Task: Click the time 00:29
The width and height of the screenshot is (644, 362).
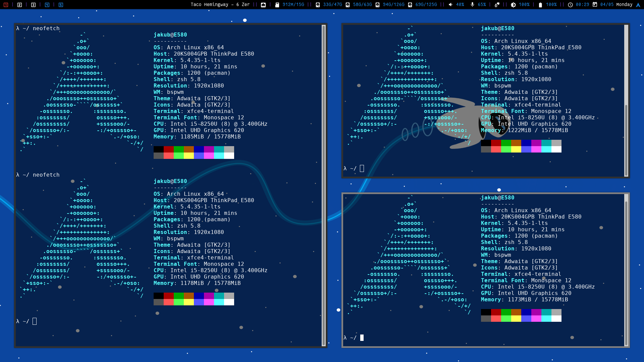Action: tap(583, 5)
